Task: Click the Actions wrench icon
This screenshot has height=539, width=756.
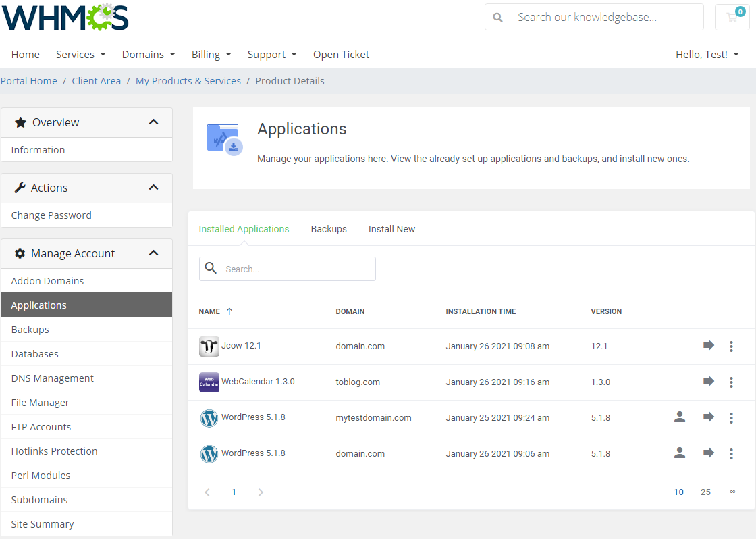Action: 20,188
